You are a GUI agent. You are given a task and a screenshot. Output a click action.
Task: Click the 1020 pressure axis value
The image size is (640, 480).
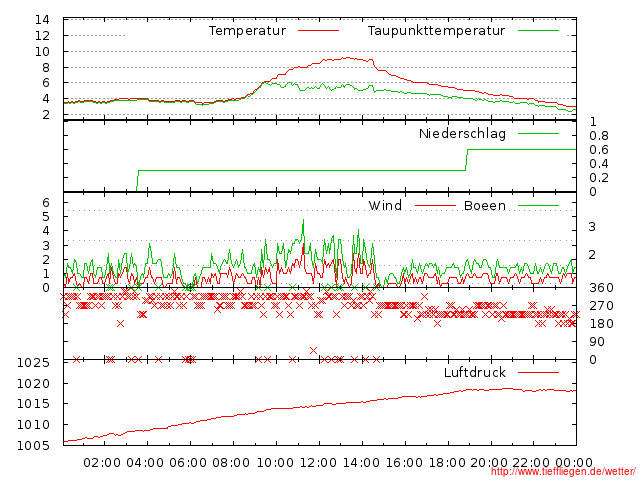(33, 383)
